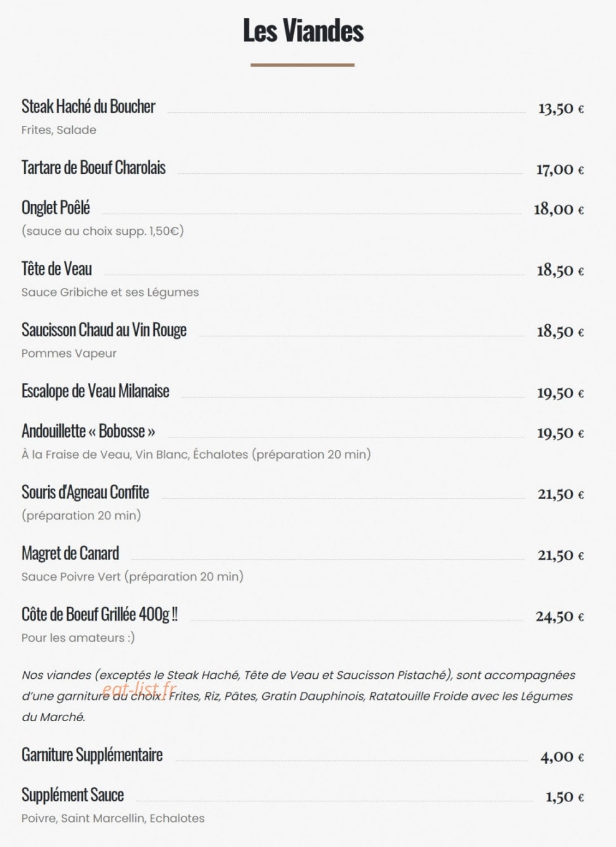Image resolution: width=616 pixels, height=847 pixels.
Task: Click the 24,50 € price
Action: (559, 616)
